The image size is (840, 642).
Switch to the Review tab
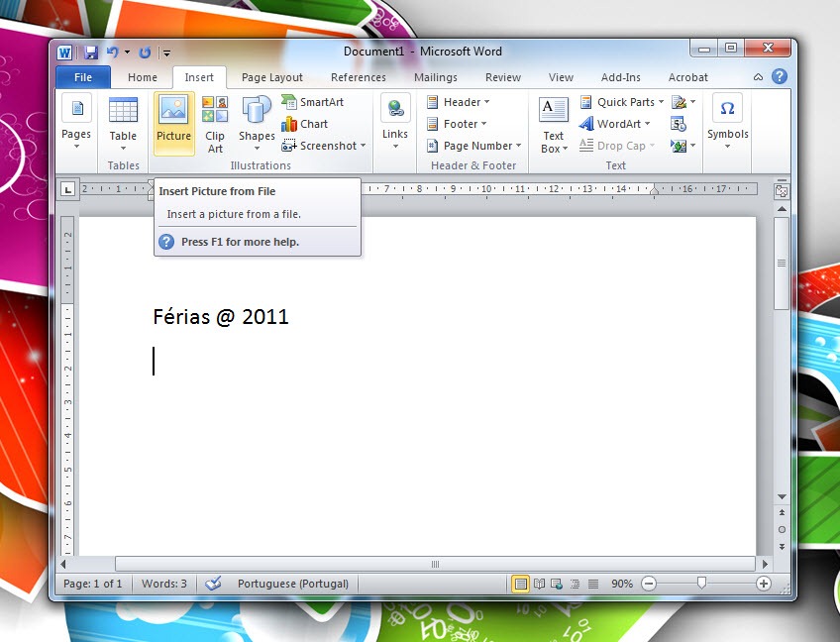[x=503, y=77]
